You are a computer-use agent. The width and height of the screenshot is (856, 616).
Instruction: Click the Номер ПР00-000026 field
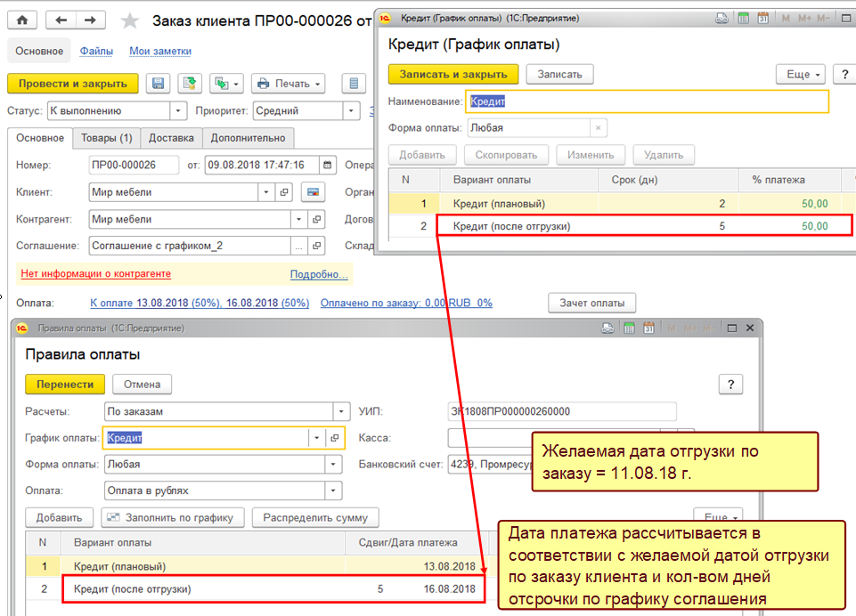pyautogui.click(x=134, y=165)
